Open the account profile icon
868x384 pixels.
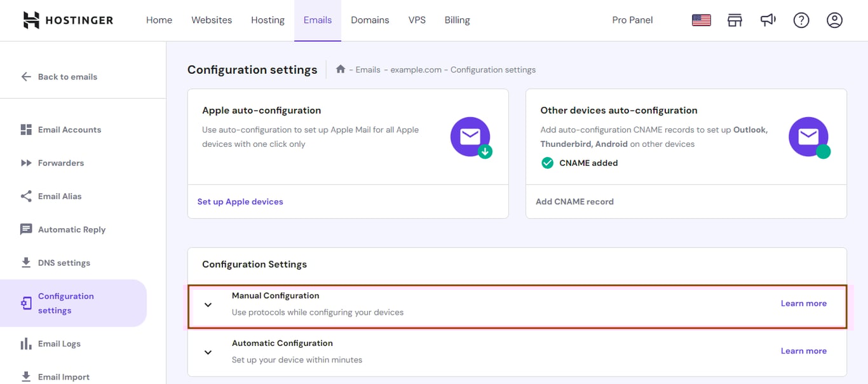834,20
